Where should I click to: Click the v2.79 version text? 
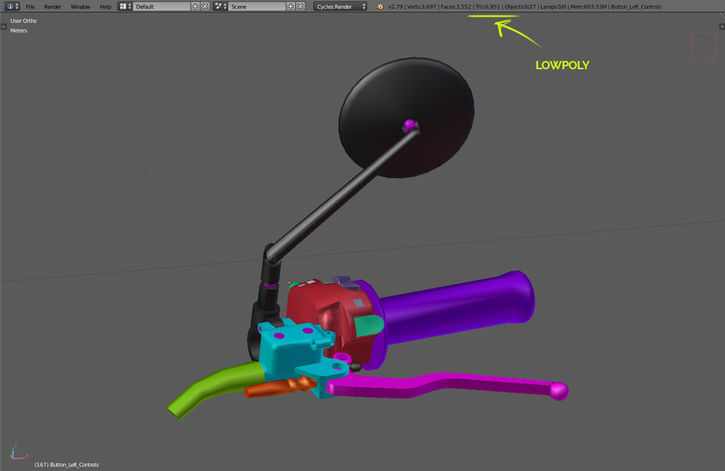(x=395, y=6)
